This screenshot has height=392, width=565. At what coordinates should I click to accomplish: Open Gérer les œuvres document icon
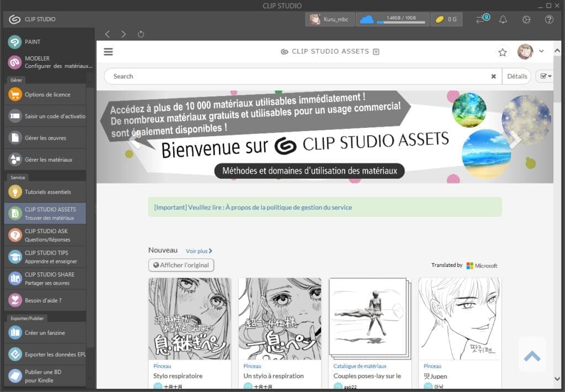[x=15, y=138]
